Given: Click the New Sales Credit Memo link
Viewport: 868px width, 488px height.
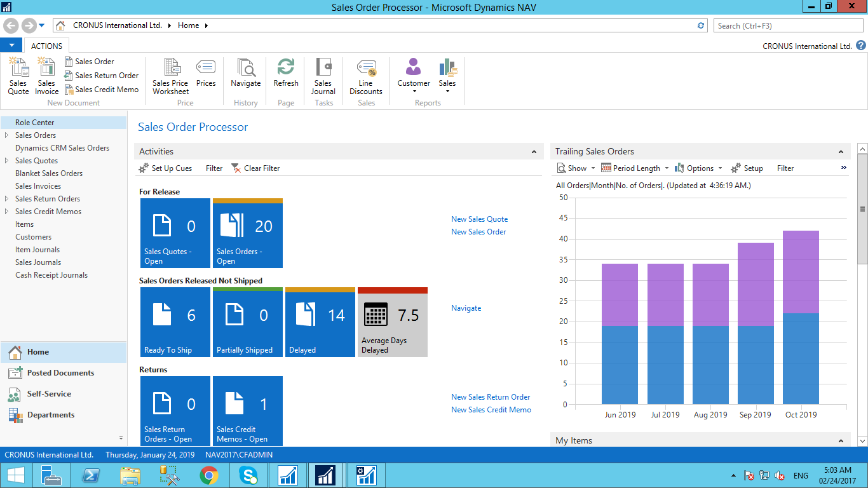Looking at the screenshot, I should click(x=491, y=410).
